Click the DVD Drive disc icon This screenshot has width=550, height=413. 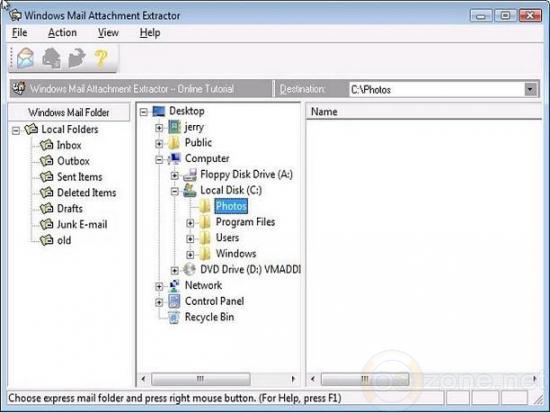click(190, 269)
